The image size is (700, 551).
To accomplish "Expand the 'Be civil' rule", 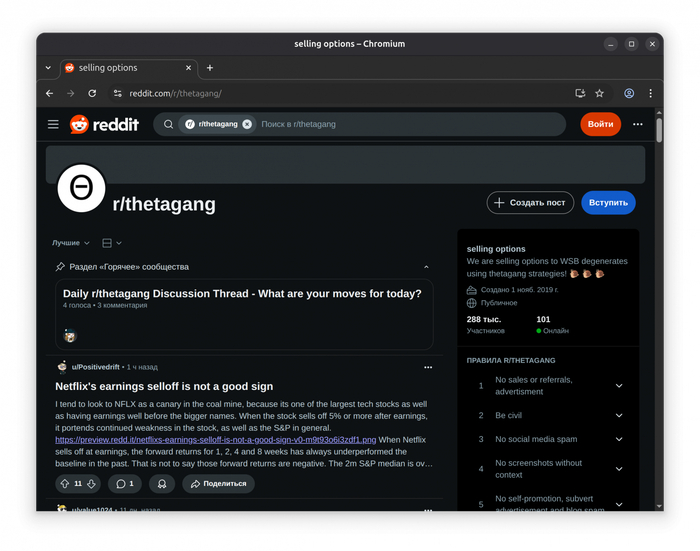I will point(618,415).
